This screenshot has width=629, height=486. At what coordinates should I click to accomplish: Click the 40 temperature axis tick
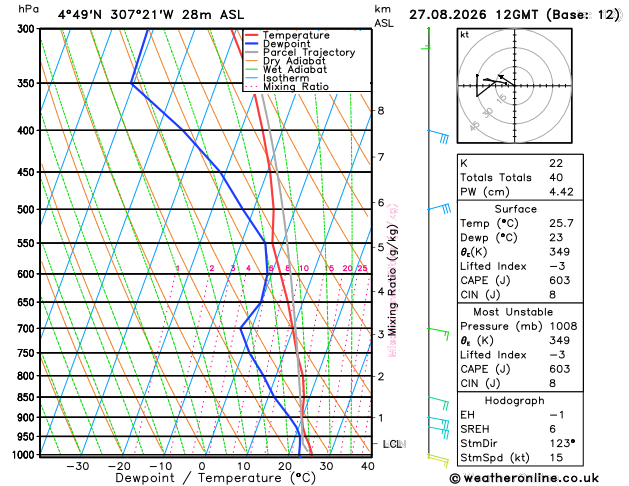tap(368, 466)
